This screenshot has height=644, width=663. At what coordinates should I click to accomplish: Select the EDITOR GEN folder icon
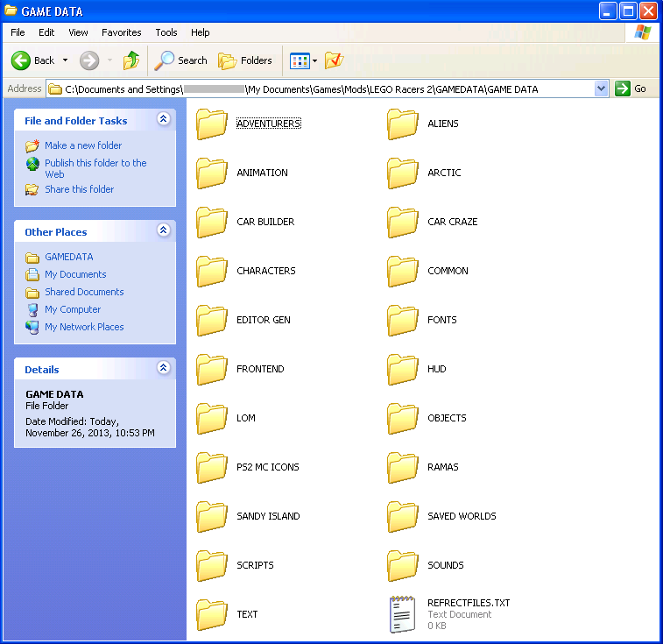tap(212, 320)
